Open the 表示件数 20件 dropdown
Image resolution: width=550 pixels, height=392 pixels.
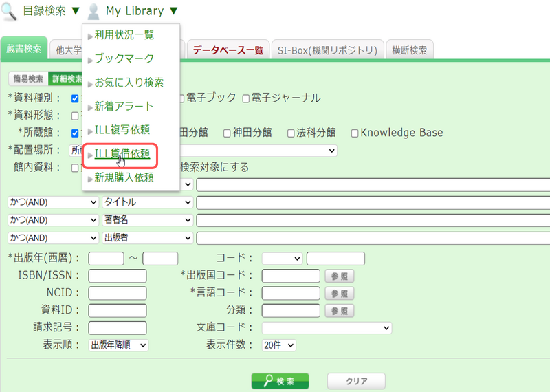(279, 345)
